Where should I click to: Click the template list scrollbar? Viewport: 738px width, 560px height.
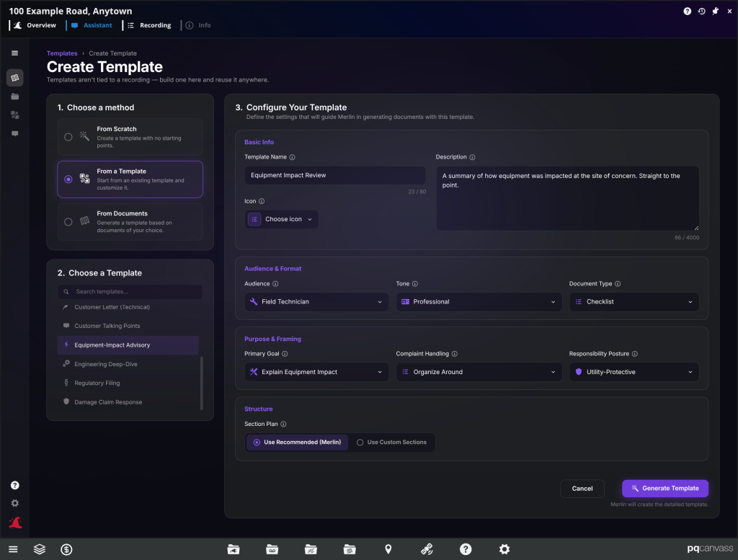(202, 383)
